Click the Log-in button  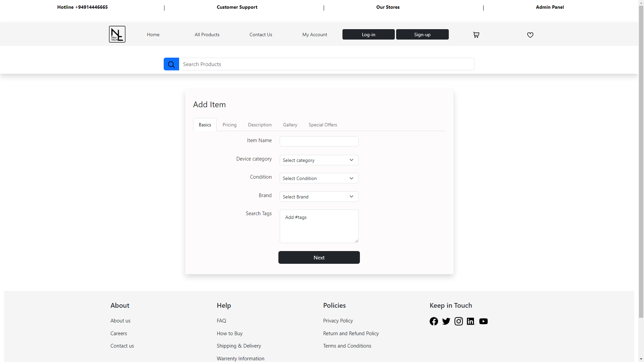[x=368, y=35]
